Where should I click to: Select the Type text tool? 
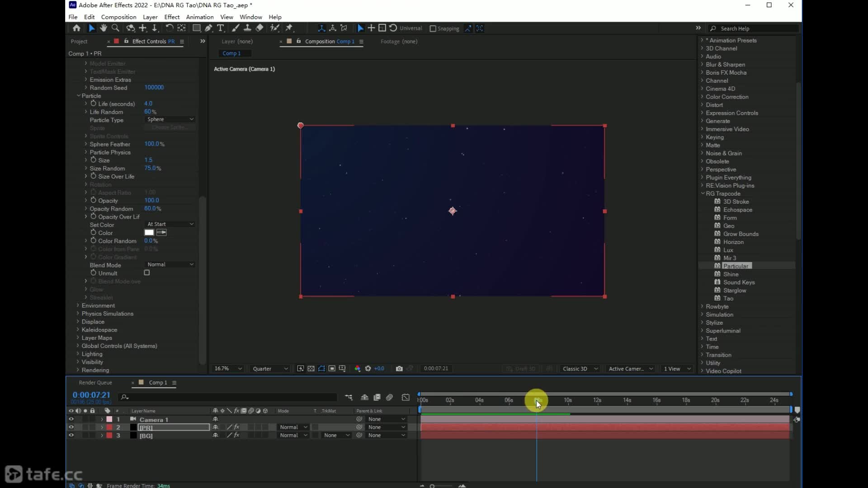(221, 28)
